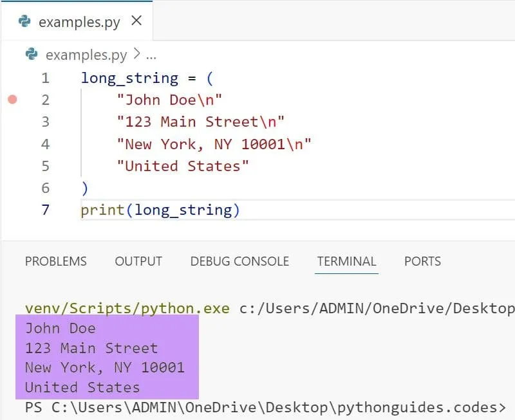
Task: Click the Python icon in examples.py tab
Action: coord(25,21)
